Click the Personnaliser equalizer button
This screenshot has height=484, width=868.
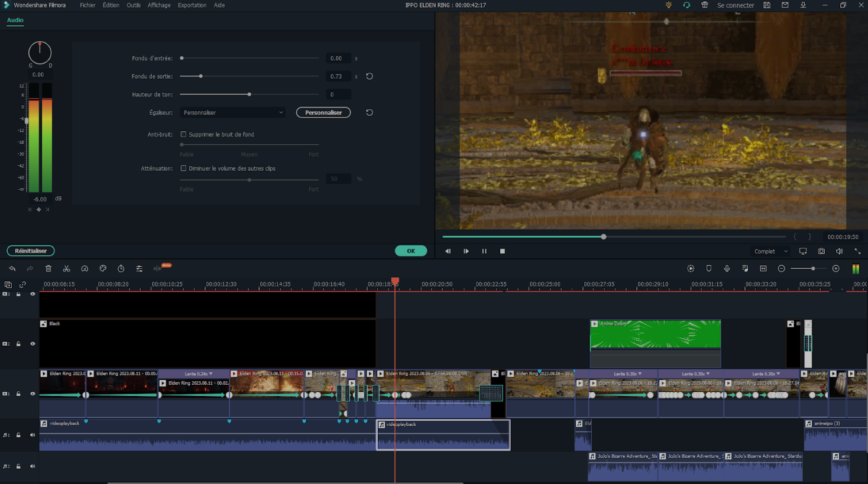(323, 112)
